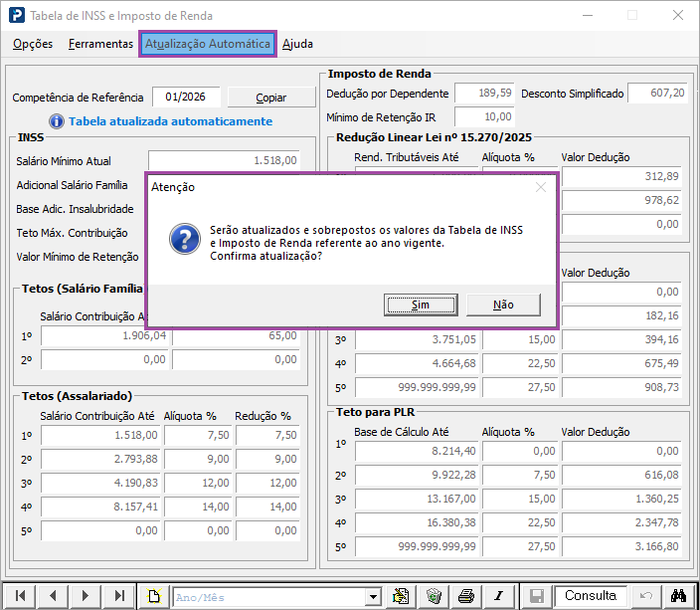Open the Atualização Automática menu
Image resolution: width=700 pixels, height=610 pixels.
207,44
